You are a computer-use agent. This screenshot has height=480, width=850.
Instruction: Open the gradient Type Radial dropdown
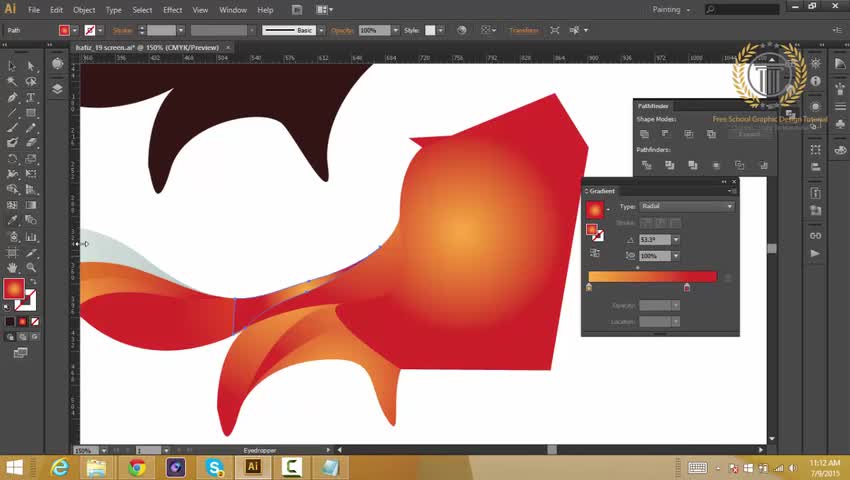click(687, 206)
